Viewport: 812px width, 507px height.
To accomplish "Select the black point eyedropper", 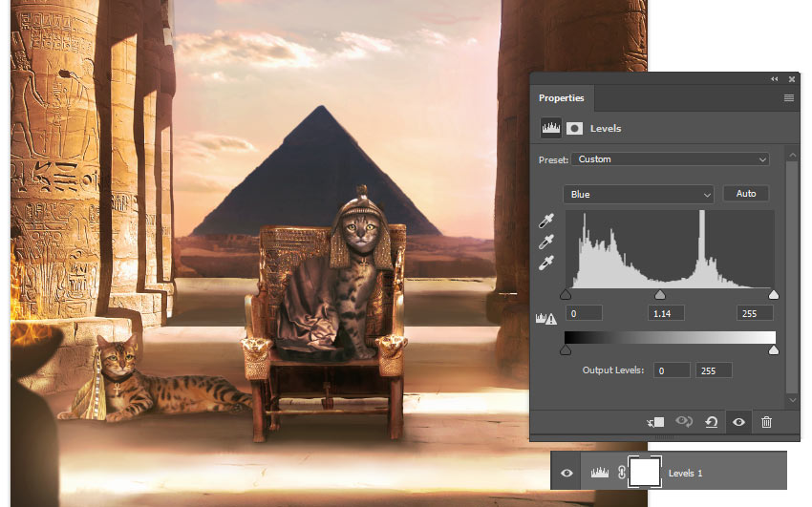I will click(x=546, y=221).
